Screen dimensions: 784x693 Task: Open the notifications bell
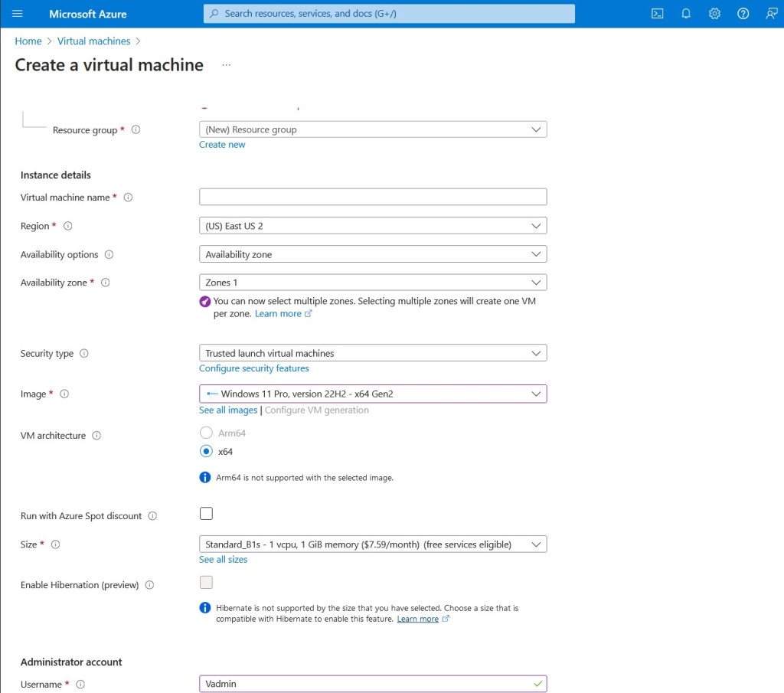pyautogui.click(x=686, y=14)
